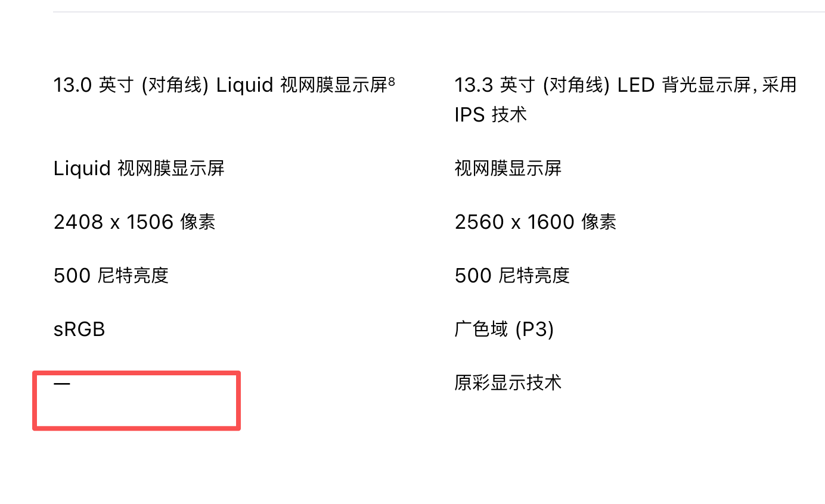Click the "IPS 技术" line
825x504 pixels.
(x=491, y=114)
